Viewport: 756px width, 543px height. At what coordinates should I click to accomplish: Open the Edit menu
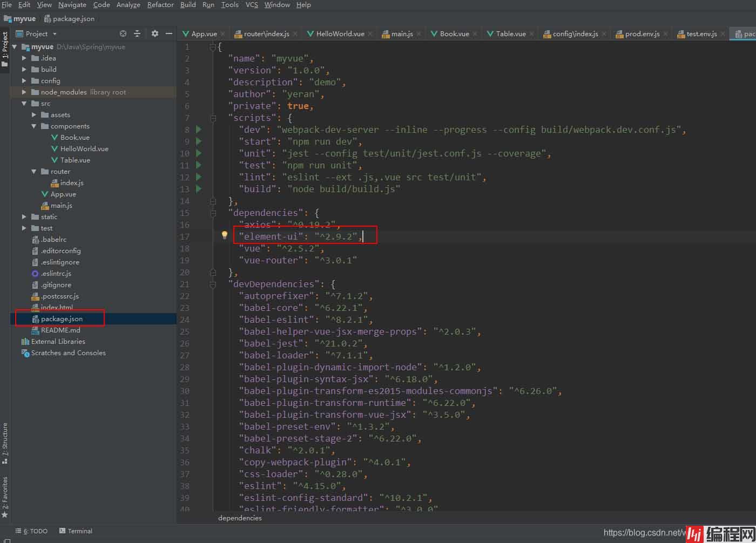click(x=24, y=4)
